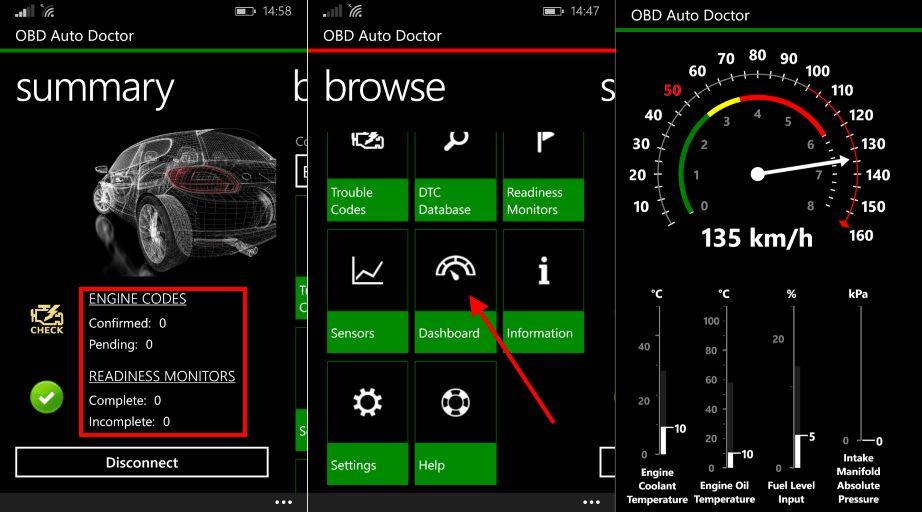Viewport: 922px width, 512px height.
Task: Open the Information tile
Action: pos(544,290)
